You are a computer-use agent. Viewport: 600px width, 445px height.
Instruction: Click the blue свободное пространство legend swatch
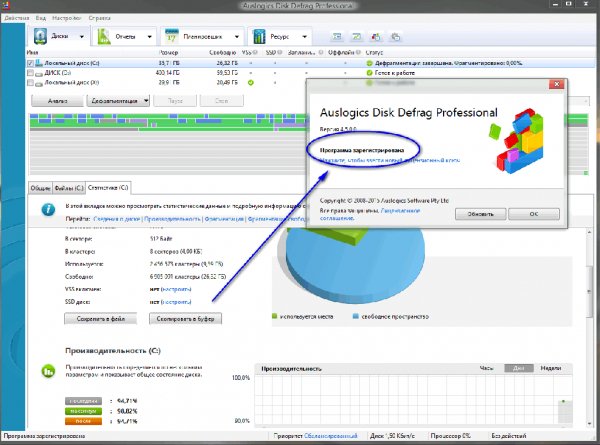click(355, 316)
